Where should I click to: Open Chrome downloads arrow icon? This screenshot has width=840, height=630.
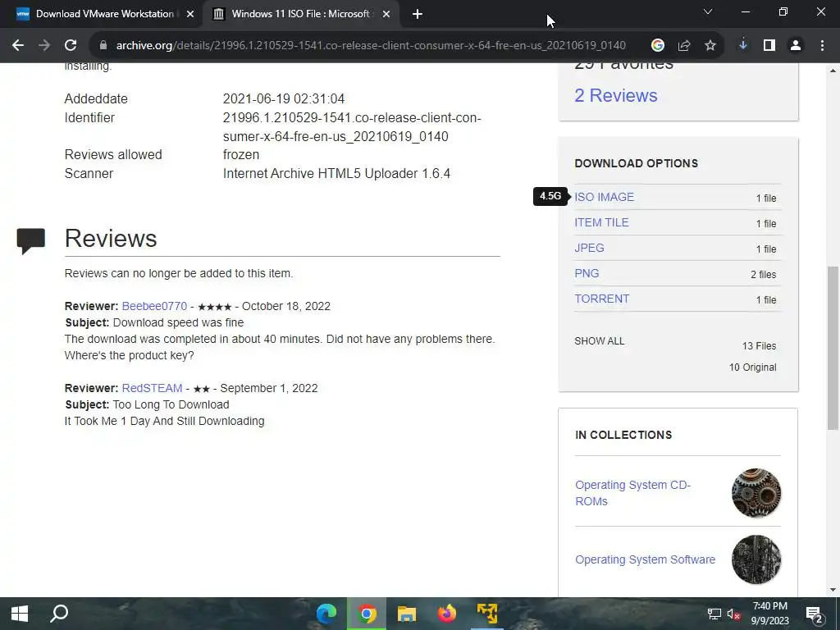click(743, 46)
